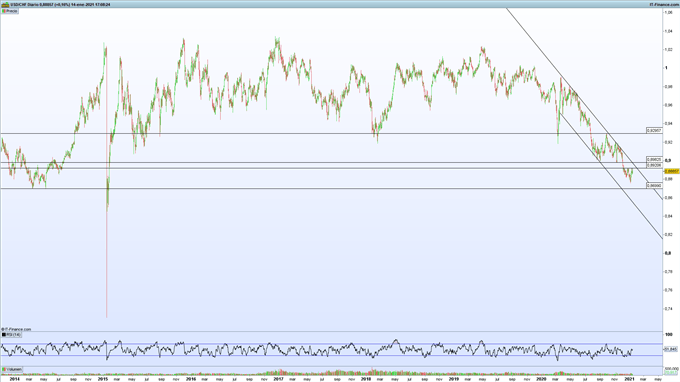
Task: Open the Volumen indicator label
Action: coord(12,369)
